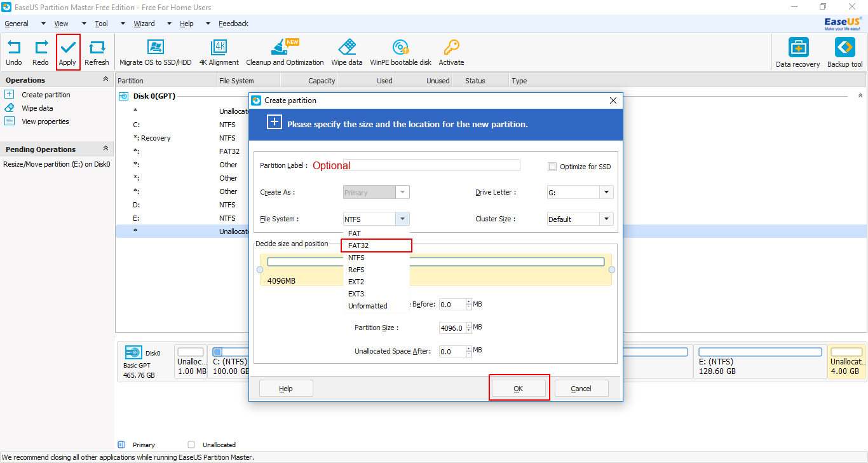Open the Help menu
Viewport: 868px width, 463px height.
187,24
